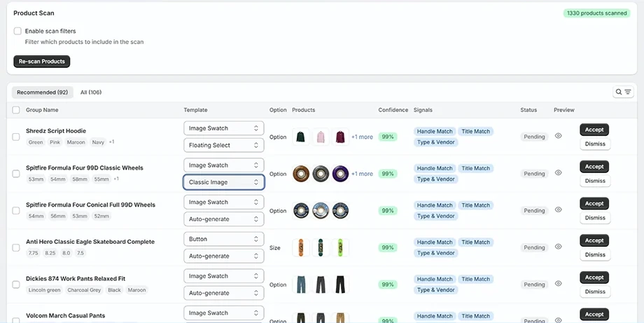Click '+1 more' in Spitfire Classic Wheels row
The height and width of the screenshot is (323, 644).
coord(363,174)
